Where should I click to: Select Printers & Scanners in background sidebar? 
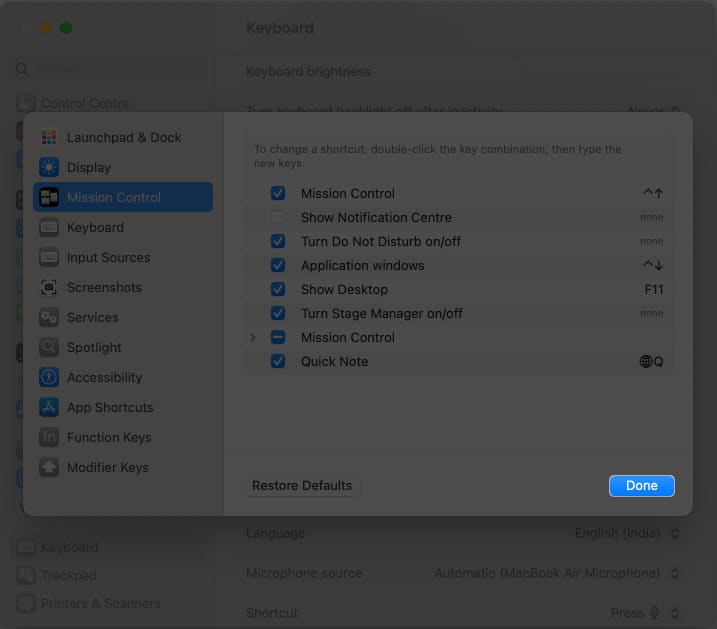click(100, 603)
